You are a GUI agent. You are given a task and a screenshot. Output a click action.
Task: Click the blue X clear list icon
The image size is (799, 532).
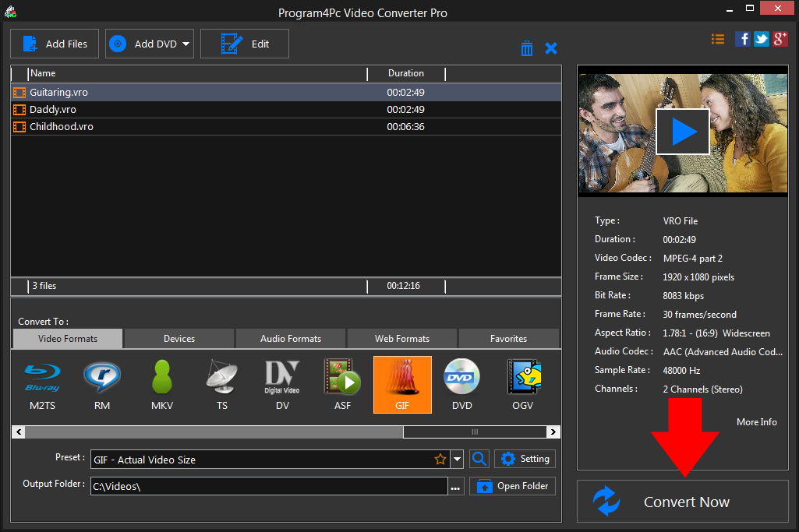[551, 48]
